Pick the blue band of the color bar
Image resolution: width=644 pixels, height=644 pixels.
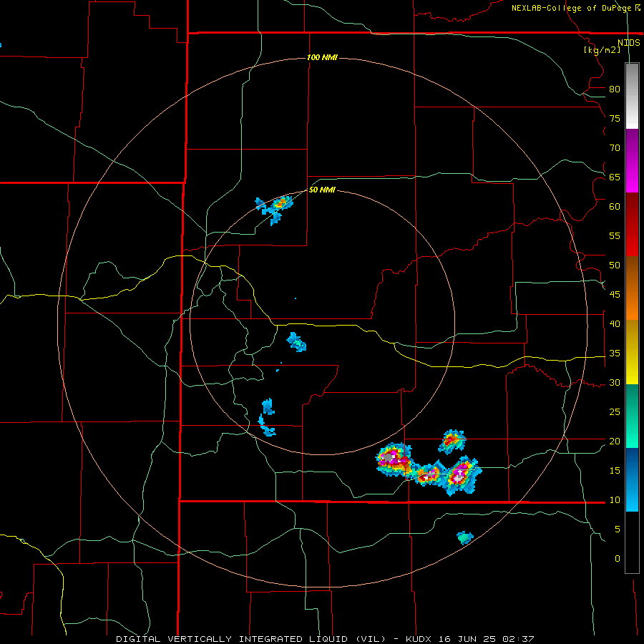632,479
